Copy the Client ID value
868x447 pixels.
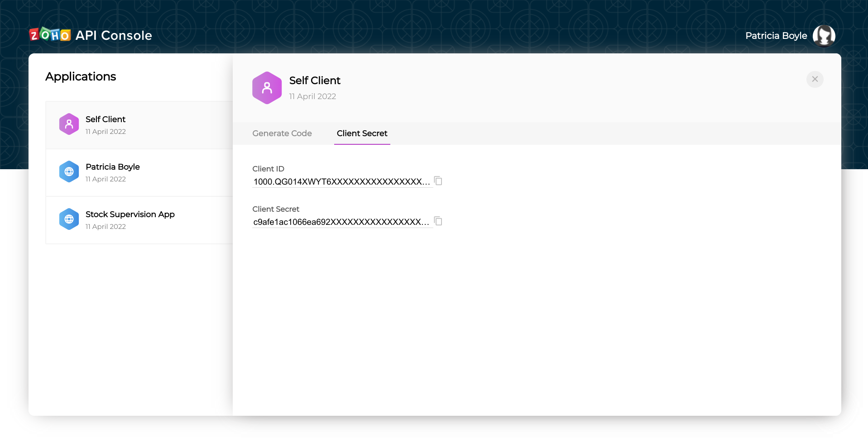[438, 181]
